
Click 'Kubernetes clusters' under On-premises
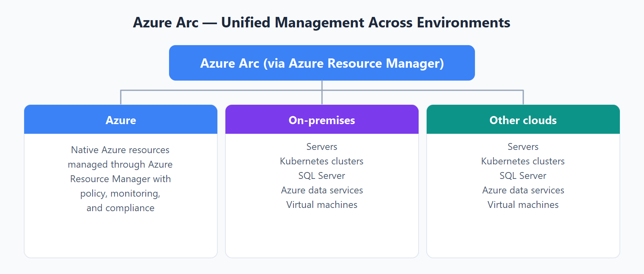[322, 161]
